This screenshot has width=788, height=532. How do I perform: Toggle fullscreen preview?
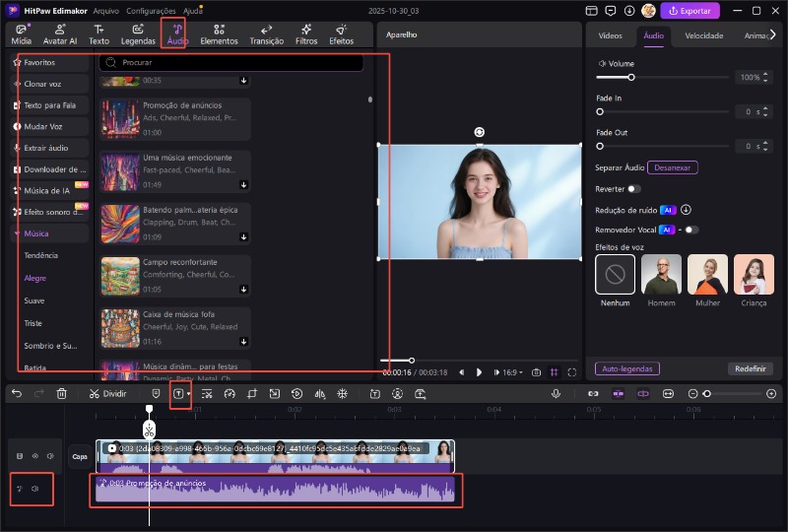pyautogui.click(x=572, y=372)
